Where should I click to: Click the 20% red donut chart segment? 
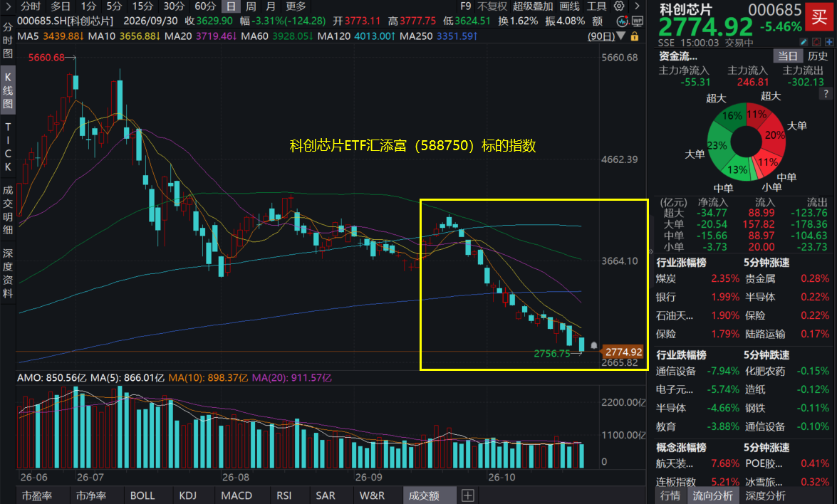[774, 135]
